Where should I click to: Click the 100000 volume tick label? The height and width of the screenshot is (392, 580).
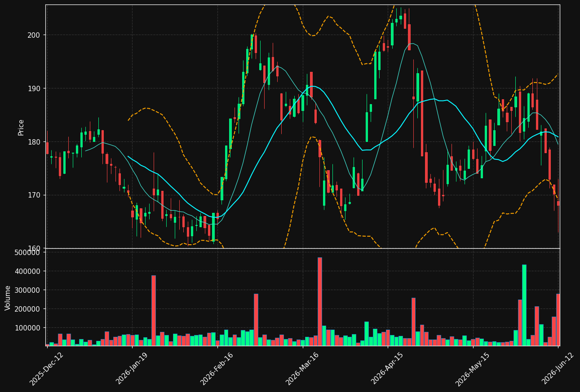[x=28, y=328]
